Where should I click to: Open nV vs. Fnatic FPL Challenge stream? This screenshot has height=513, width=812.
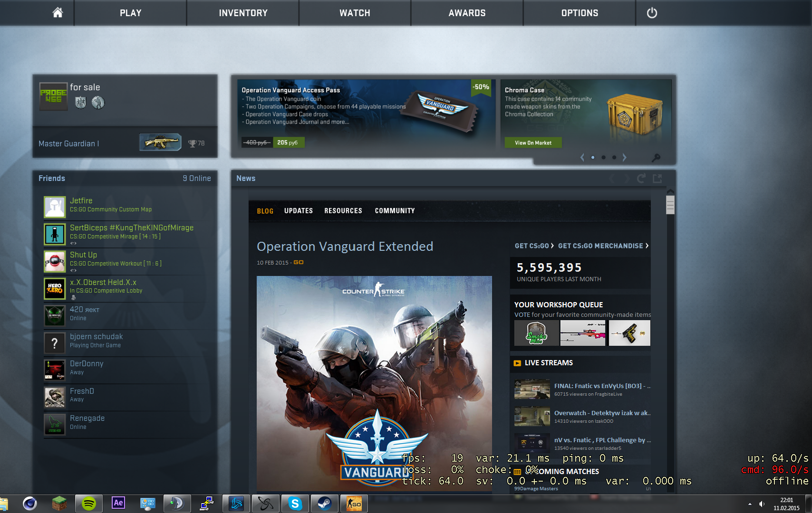coord(582,444)
